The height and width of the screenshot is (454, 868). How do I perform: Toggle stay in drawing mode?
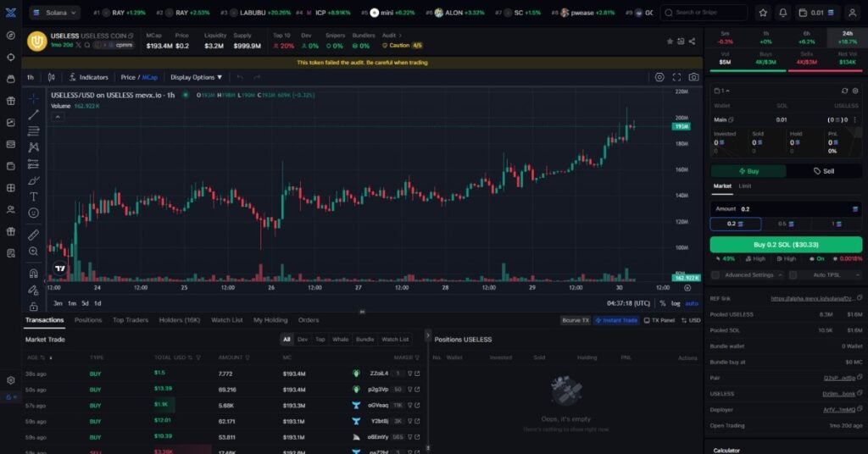33,290
